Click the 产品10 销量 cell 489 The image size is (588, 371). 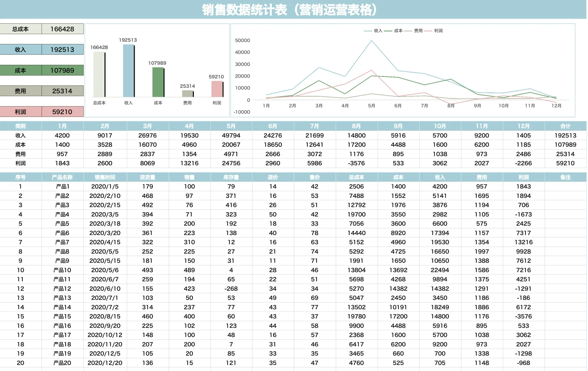tap(189, 270)
